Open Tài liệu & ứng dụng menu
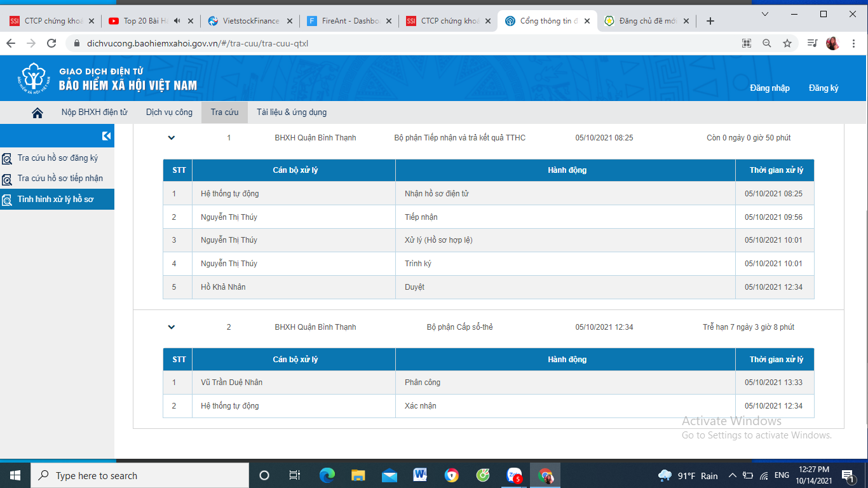This screenshot has height=488, width=868. click(x=291, y=112)
